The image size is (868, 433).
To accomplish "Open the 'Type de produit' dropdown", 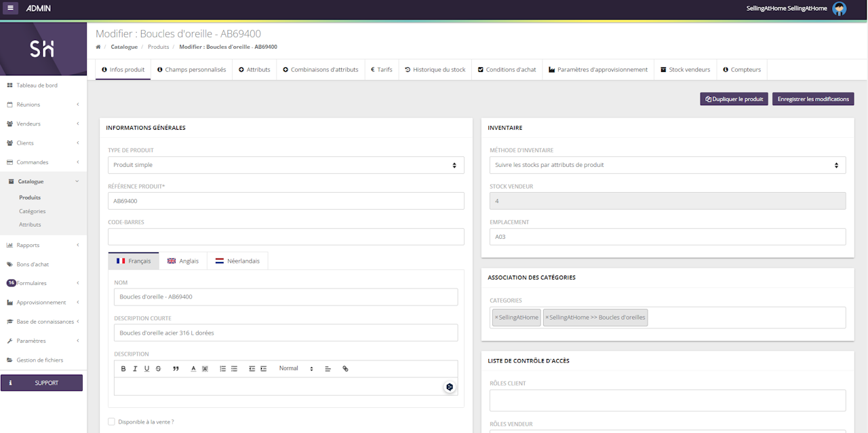I will (x=285, y=165).
